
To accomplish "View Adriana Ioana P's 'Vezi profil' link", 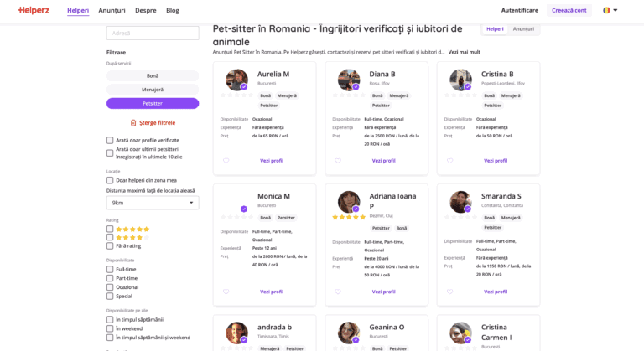I will (x=383, y=292).
